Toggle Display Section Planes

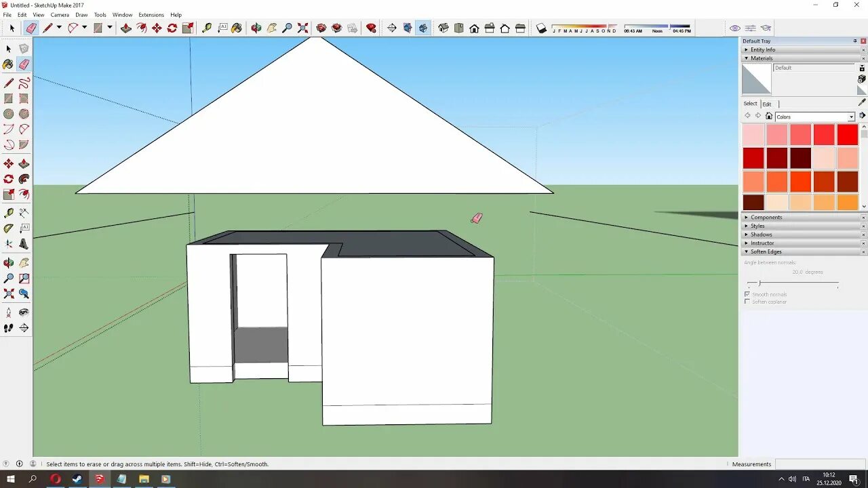tap(408, 28)
